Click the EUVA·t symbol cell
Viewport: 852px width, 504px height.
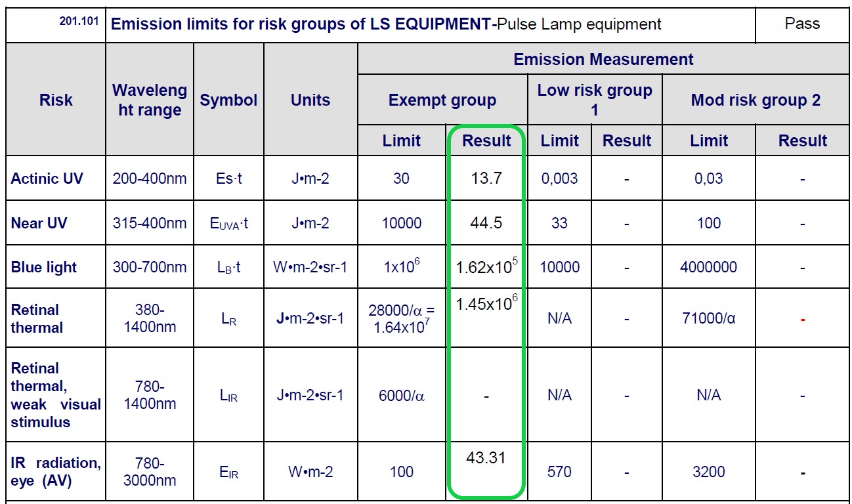(228, 224)
